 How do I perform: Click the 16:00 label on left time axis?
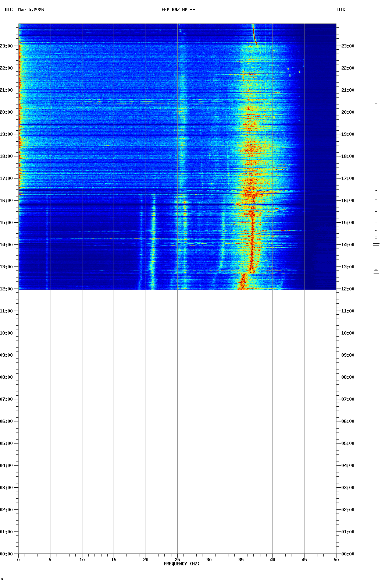pyautogui.click(x=6, y=201)
